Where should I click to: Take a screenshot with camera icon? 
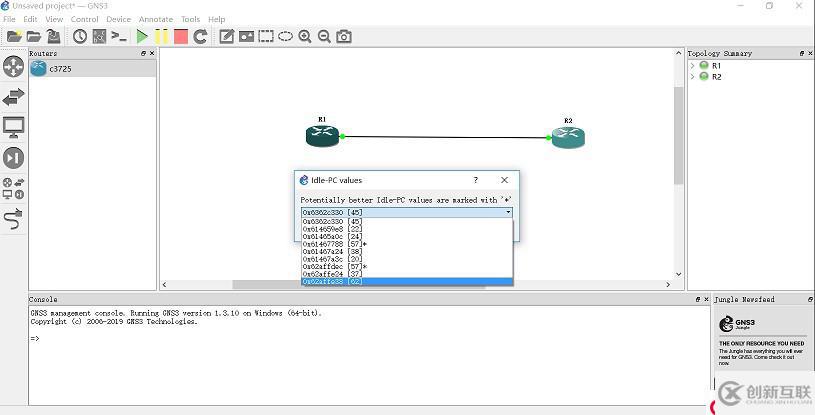(344, 36)
